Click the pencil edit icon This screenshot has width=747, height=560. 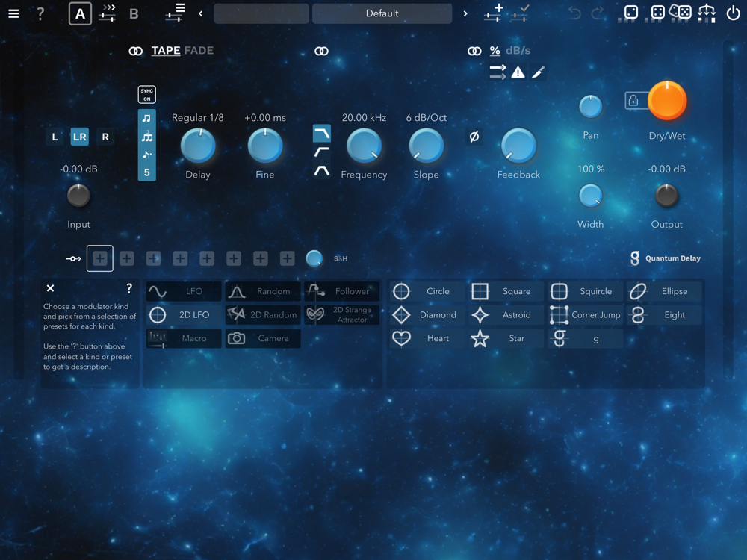pos(538,72)
